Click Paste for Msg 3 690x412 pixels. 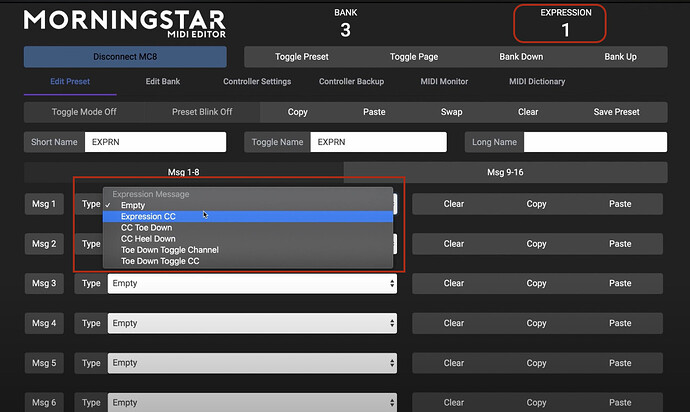[x=620, y=283]
